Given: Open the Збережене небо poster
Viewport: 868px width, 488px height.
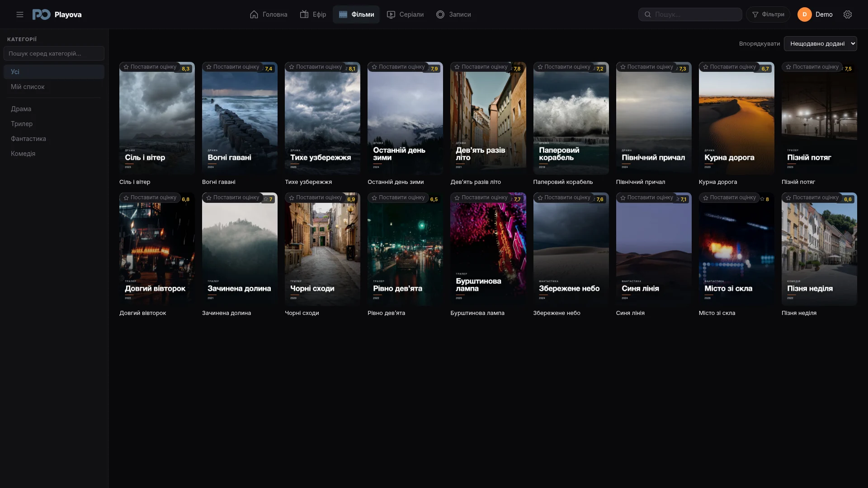Looking at the screenshot, I should click(x=571, y=249).
